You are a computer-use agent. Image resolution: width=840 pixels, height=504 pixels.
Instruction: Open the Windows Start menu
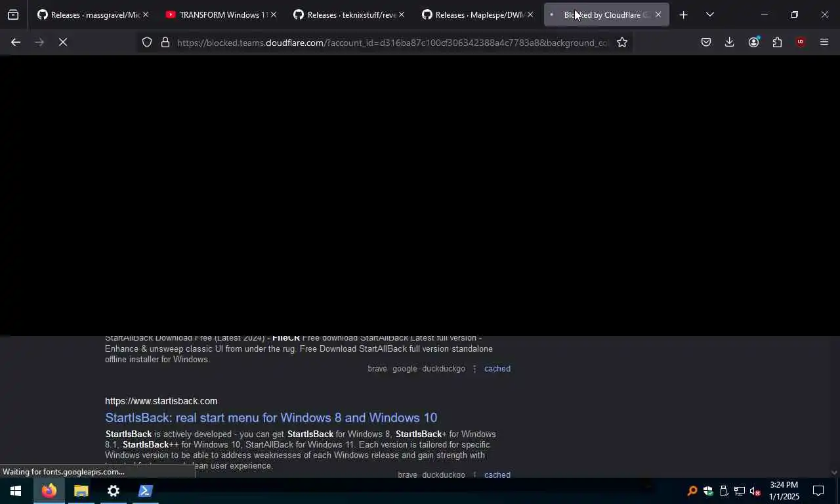coord(16,491)
